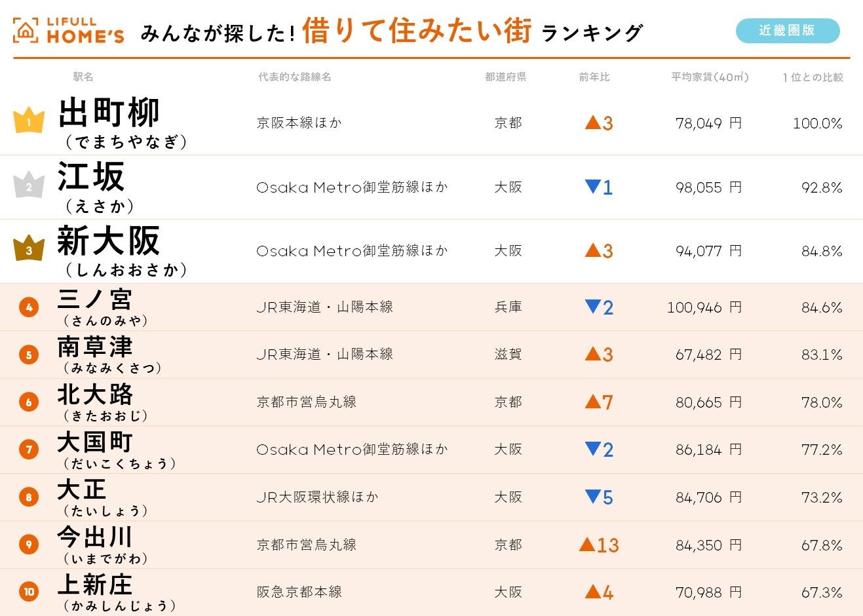The image size is (863, 616).
Task: Click the silver second-place crown icon
Action: 29,186
